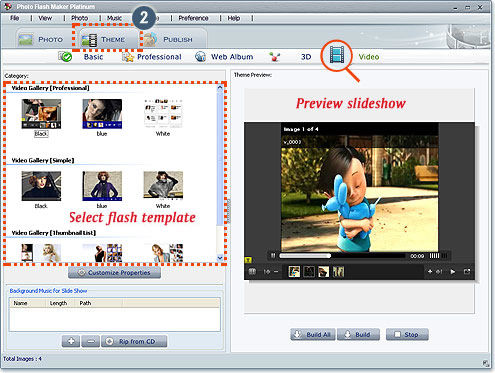This screenshot has height=373, width=495.
Task: Click the Stop button
Action: click(x=407, y=334)
